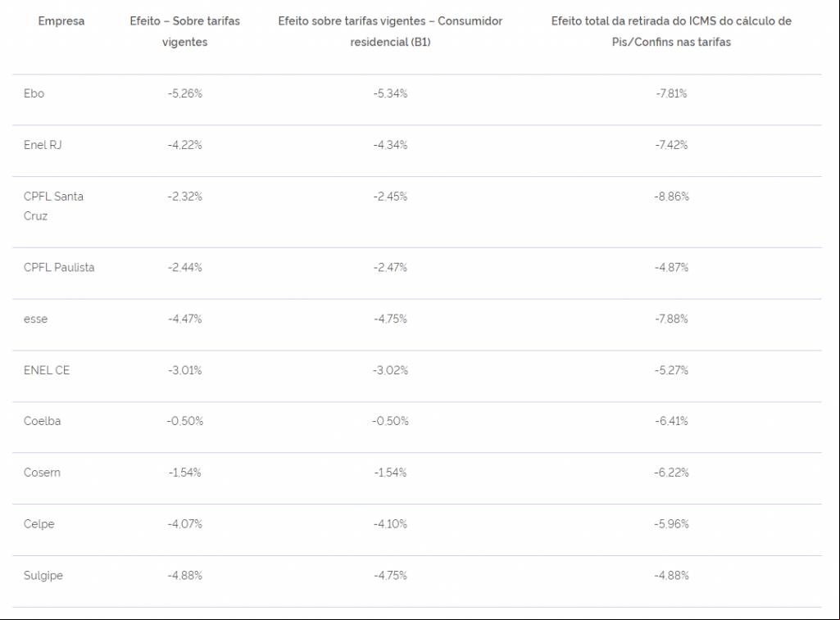This screenshot has width=840, height=620.
Task: Select the Enel RJ row name
Action: click(x=43, y=145)
